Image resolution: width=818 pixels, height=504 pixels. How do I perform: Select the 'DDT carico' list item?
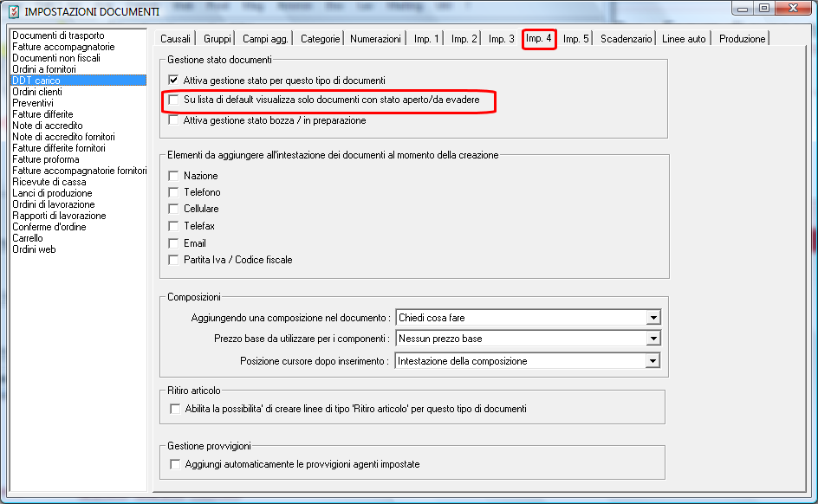tap(78, 81)
